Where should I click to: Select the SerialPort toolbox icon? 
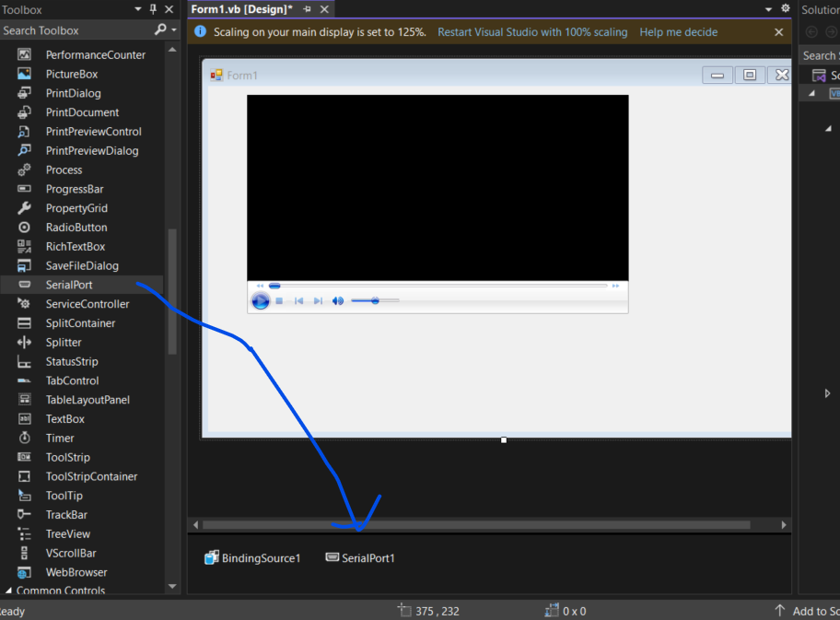25,285
